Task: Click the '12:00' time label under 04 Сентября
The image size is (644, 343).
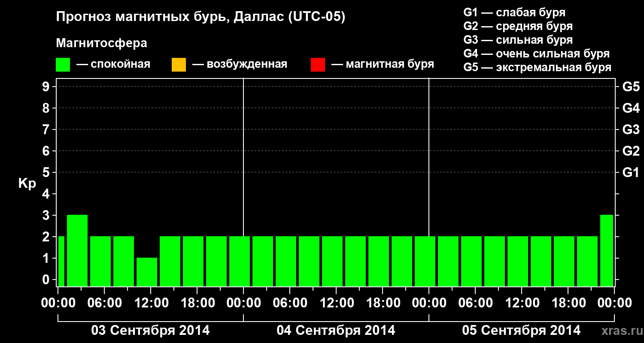Action: click(336, 303)
